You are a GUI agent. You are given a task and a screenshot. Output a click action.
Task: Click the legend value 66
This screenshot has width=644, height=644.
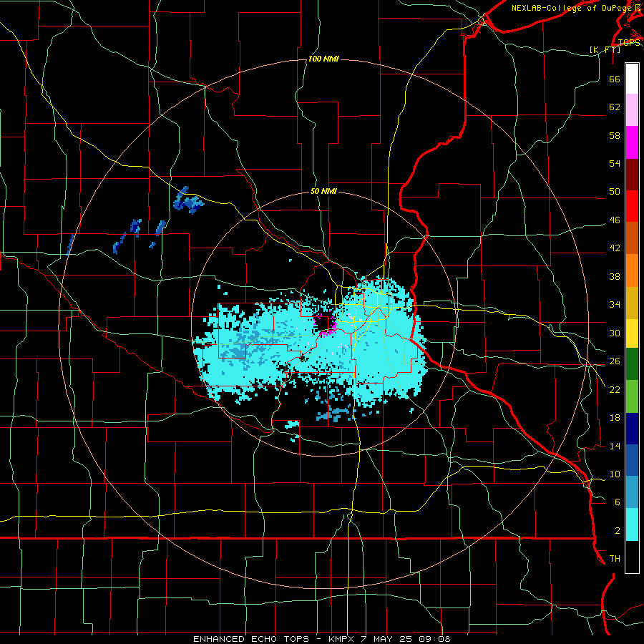coord(615,79)
